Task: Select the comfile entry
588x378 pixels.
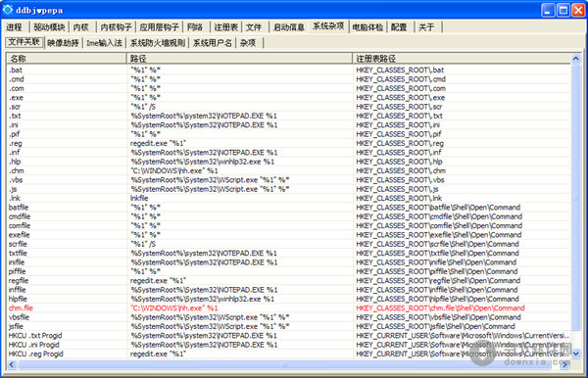Action: [x=289, y=225]
